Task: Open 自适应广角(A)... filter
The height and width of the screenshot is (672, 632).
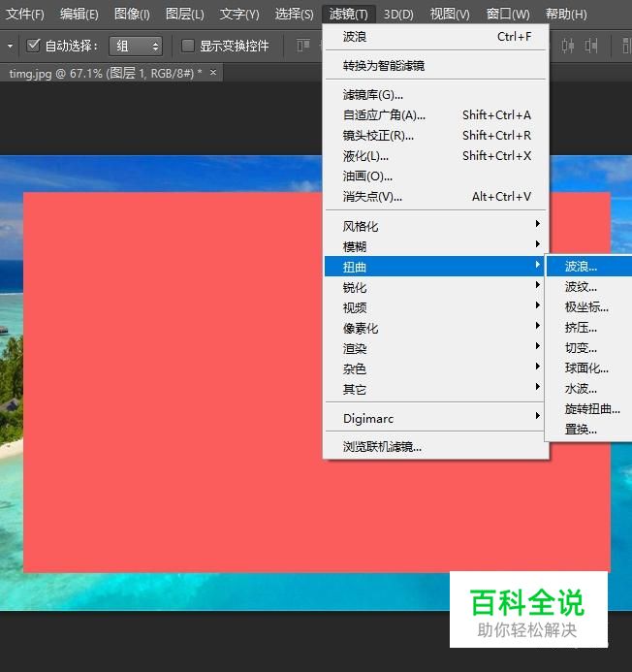Action: (x=436, y=114)
